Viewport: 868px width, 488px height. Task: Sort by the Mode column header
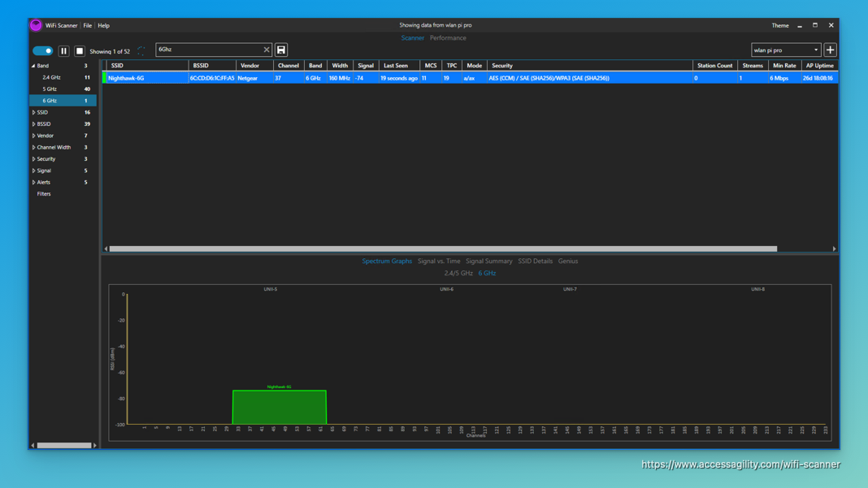click(x=475, y=66)
